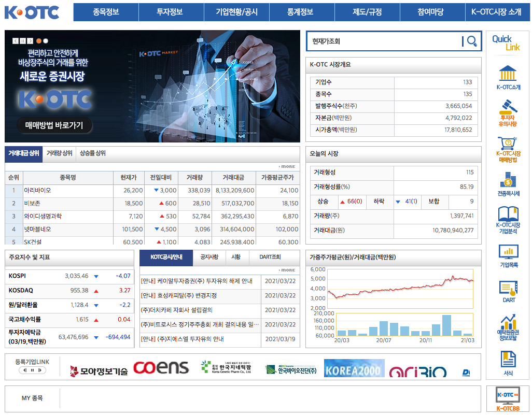Select the KOTC공시/안내 tab
This screenshot has height=415, width=532.
pyautogui.click(x=166, y=257)
